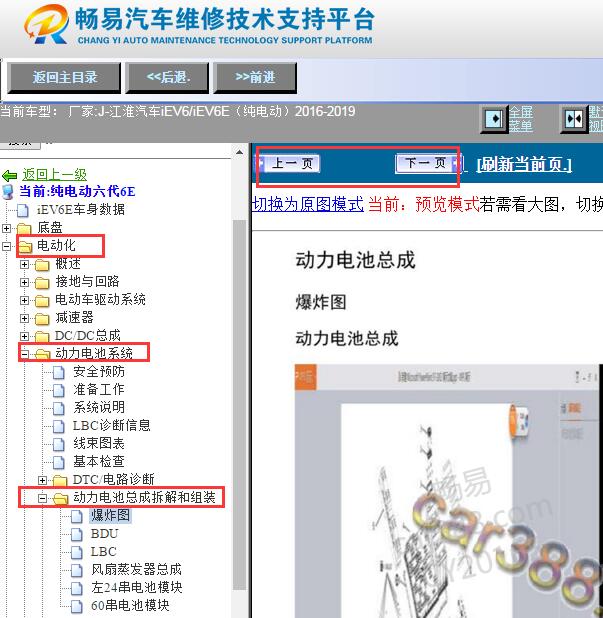Click document icon next to 线束图表

(59, 444)
